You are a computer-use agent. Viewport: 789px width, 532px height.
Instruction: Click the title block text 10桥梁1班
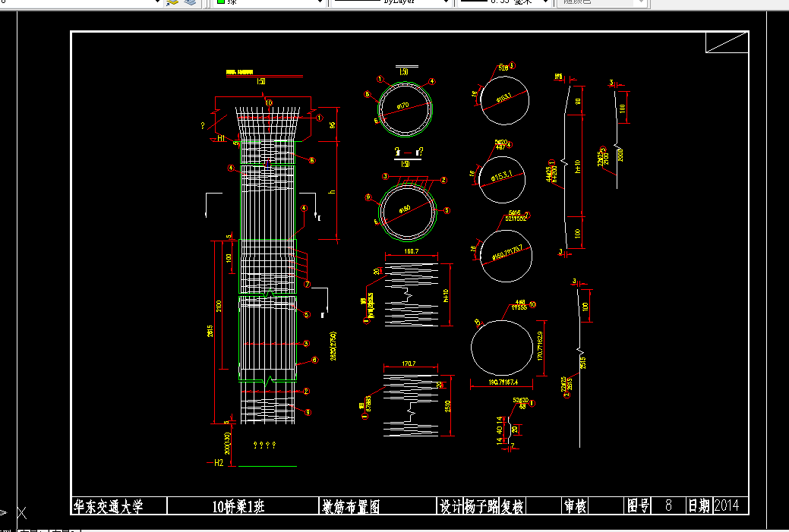238,506
